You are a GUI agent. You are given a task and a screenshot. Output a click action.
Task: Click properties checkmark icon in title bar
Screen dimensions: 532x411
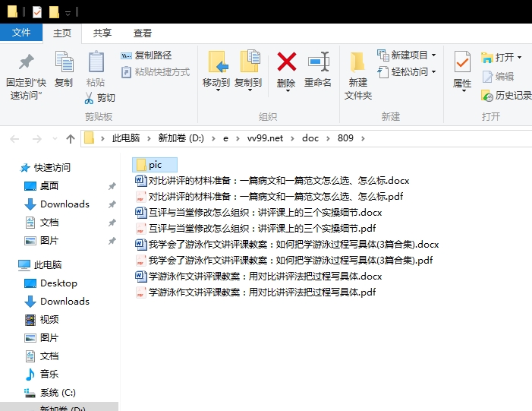point(37,13)
